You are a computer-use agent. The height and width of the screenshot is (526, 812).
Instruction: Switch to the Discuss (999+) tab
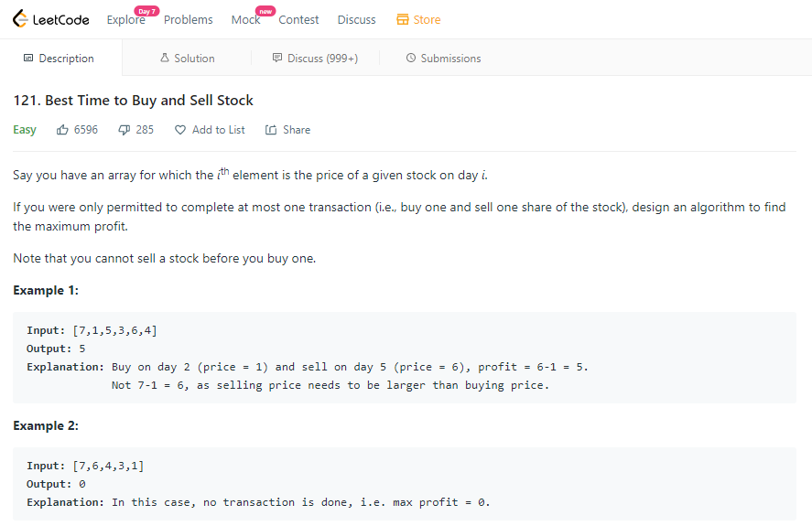pos(316,58)
